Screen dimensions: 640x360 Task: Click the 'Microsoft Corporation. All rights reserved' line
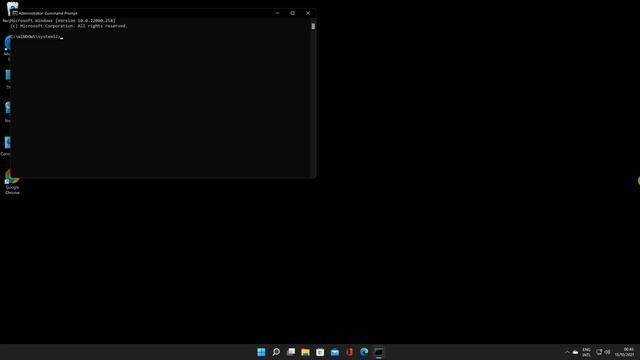[x=69, y=26]
